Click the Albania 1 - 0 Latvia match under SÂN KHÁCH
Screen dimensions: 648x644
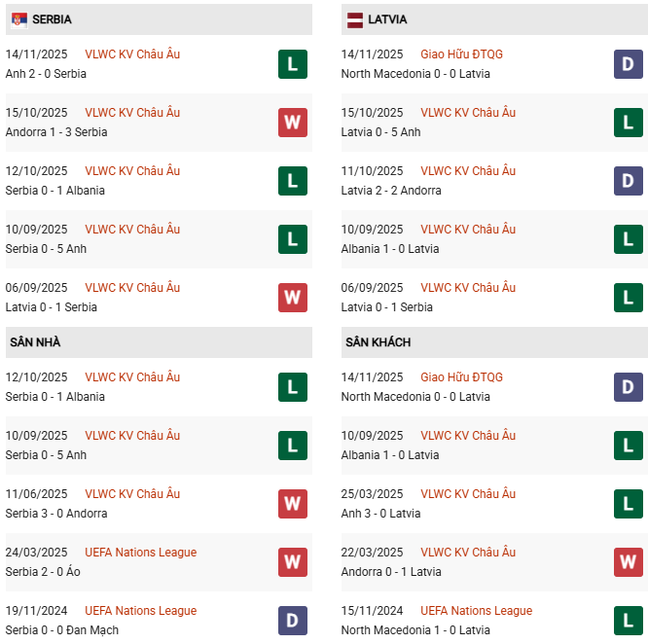390,455
